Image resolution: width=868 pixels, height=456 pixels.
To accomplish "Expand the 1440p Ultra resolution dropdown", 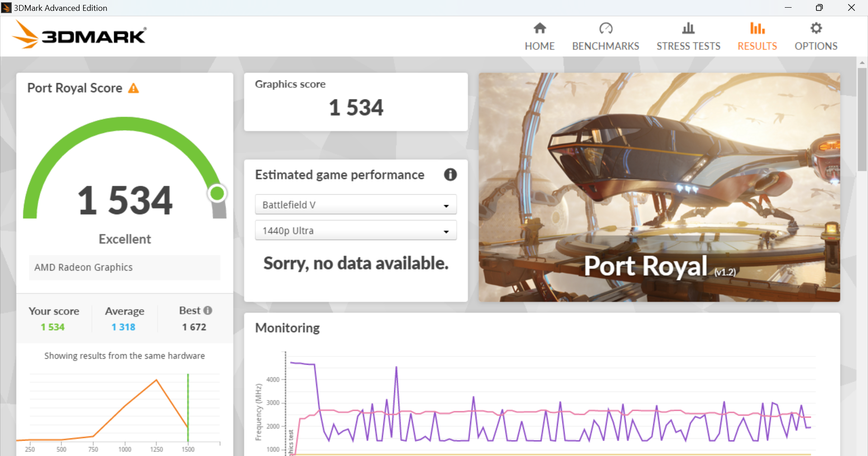I will tap(356, 230).
